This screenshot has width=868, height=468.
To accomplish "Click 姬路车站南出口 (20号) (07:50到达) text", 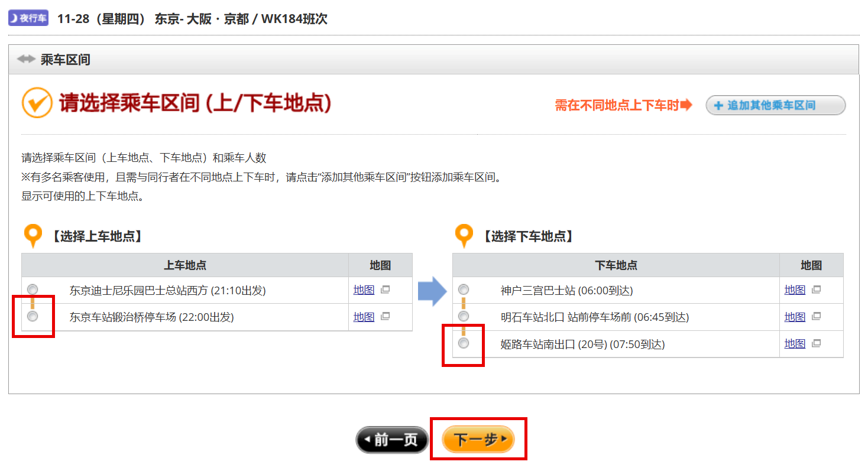I will pos(583,344).
